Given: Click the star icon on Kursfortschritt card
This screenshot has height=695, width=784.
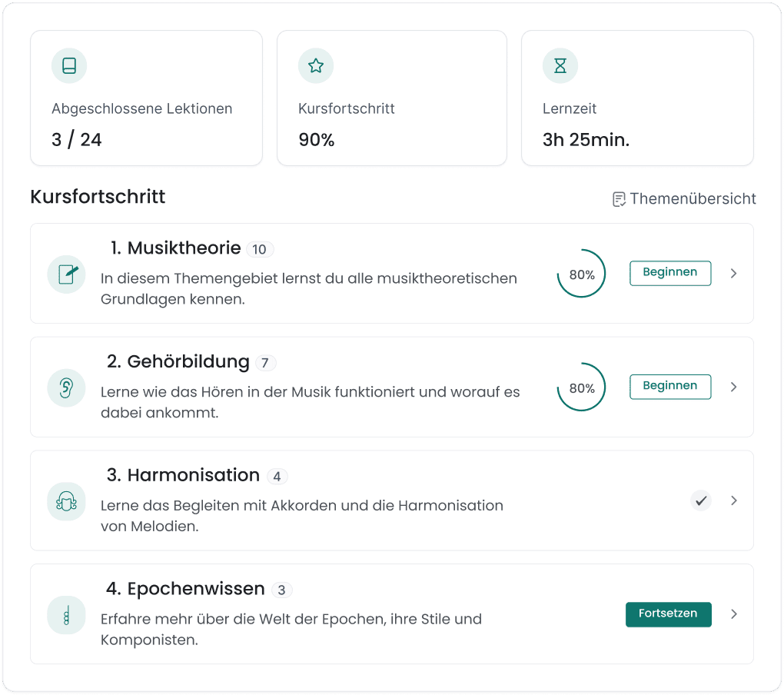Looking at the screenshot, I should 315,65.
